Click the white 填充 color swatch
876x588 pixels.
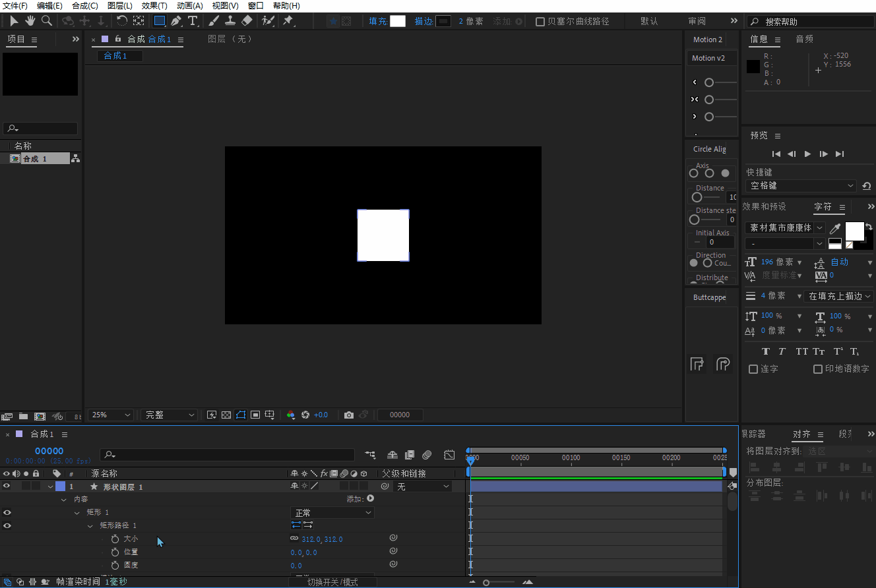pos(398,21)
